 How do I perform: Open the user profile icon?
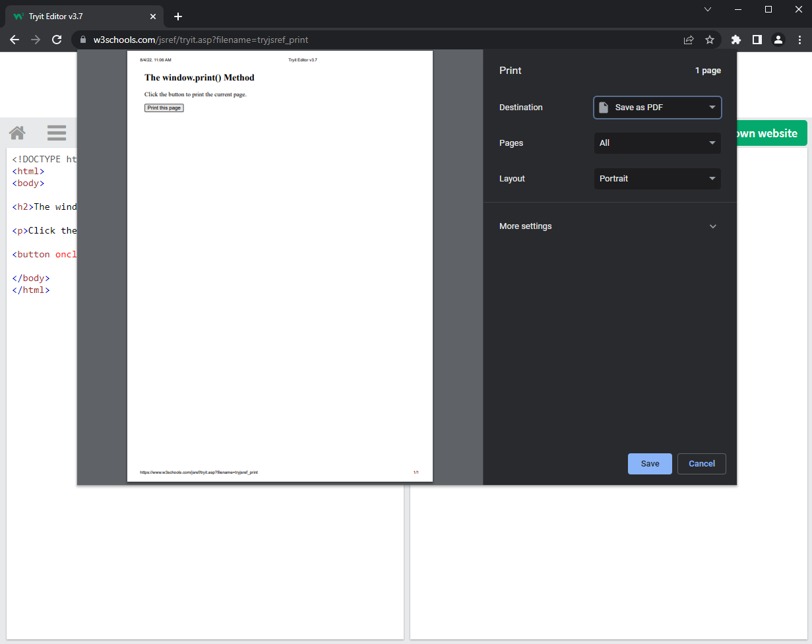(778, 40)
